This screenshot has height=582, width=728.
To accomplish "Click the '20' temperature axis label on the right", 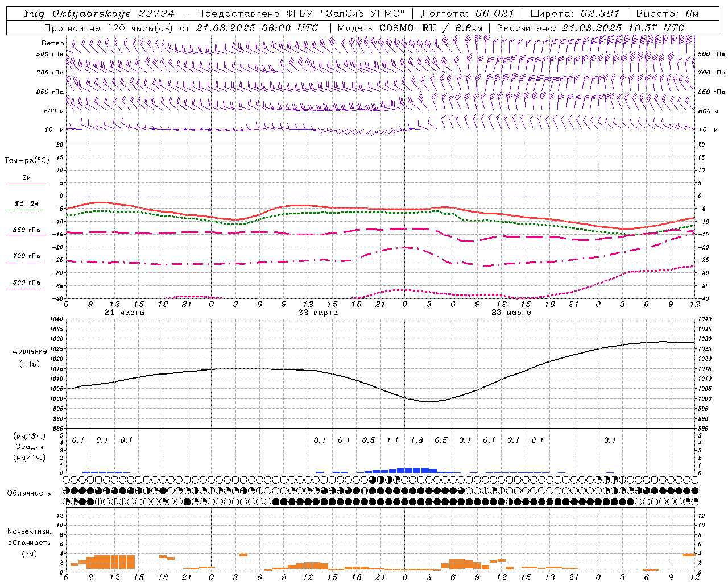I will click(701, 145).
